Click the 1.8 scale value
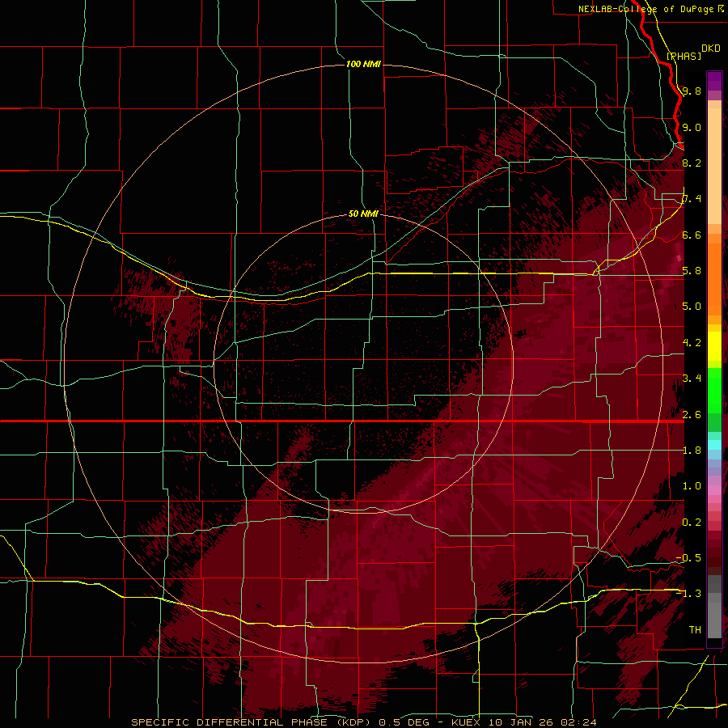This screenshot has height=728, width=728. (692, 450)
